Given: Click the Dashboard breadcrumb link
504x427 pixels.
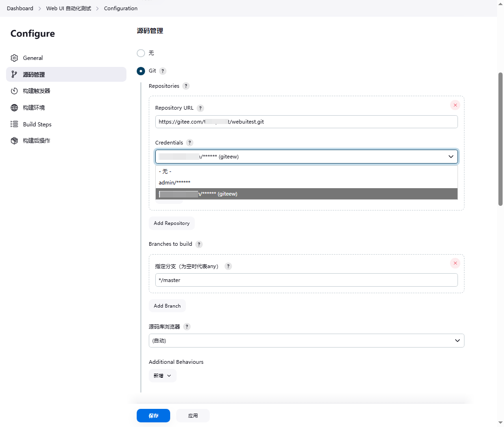Looking at the screenshot, I should click(x=20, y=8).
